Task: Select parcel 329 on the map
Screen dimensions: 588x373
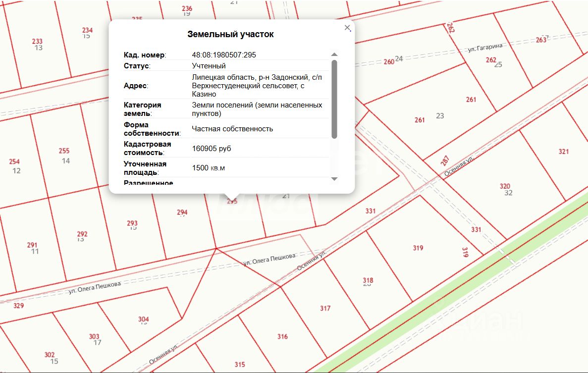Action: point(18,306)
